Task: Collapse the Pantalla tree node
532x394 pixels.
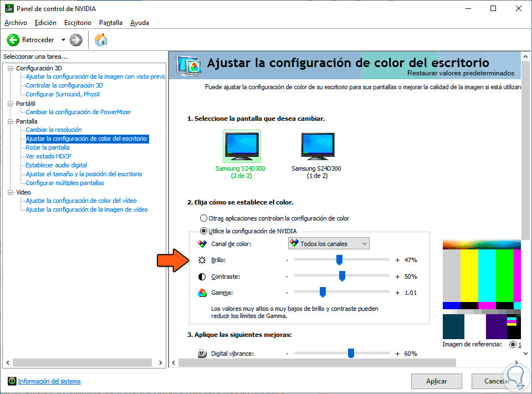Action: click(10, 121)
